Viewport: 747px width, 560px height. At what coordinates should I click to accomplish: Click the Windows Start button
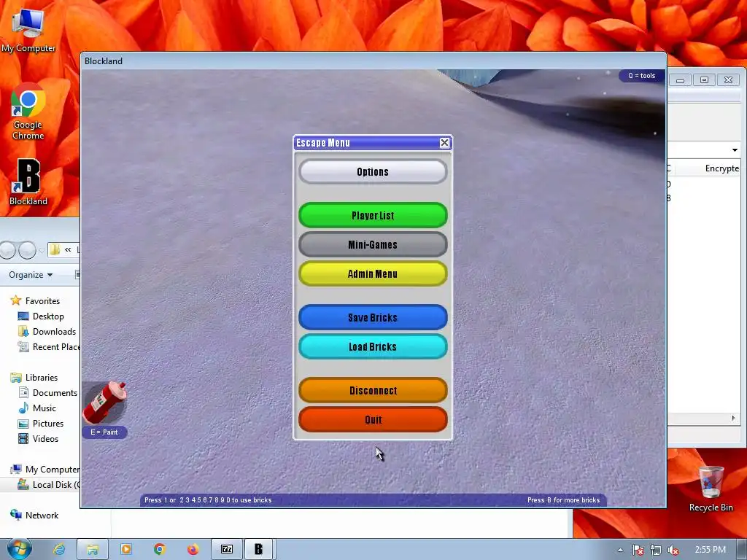[x=19, y=549]
